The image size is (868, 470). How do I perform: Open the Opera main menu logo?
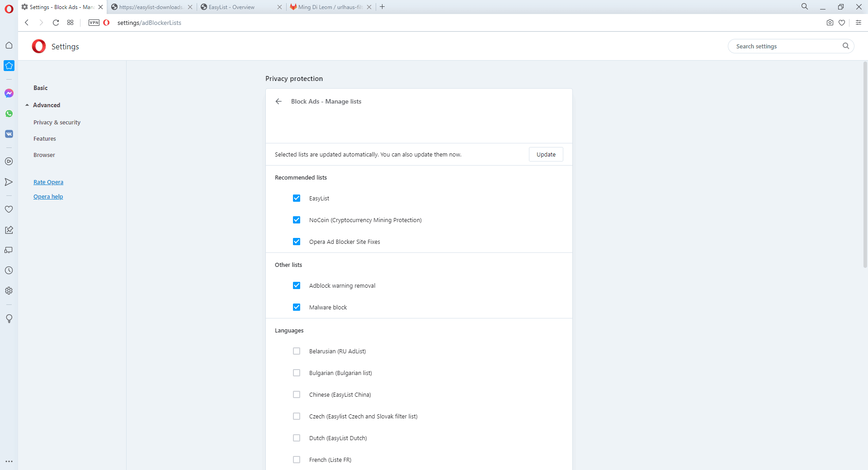click(x=9, y=9)
